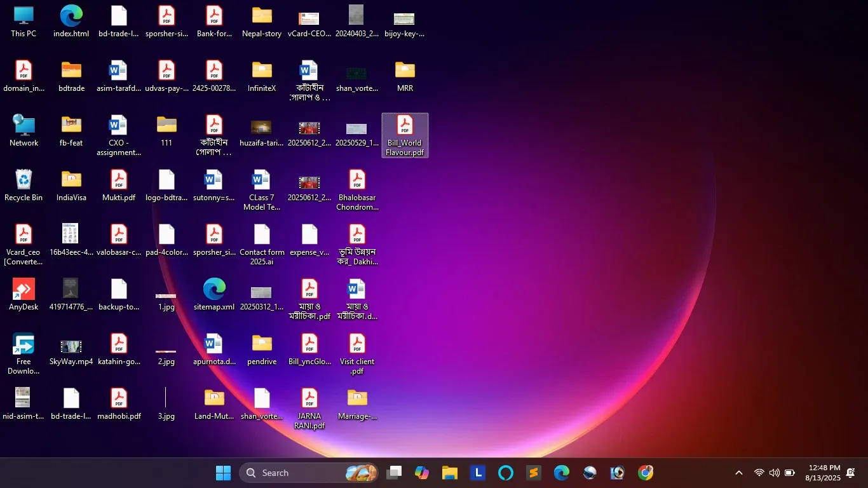
Task: Click the speaker volume icon in tray
Action: click(x=774, y=473)
